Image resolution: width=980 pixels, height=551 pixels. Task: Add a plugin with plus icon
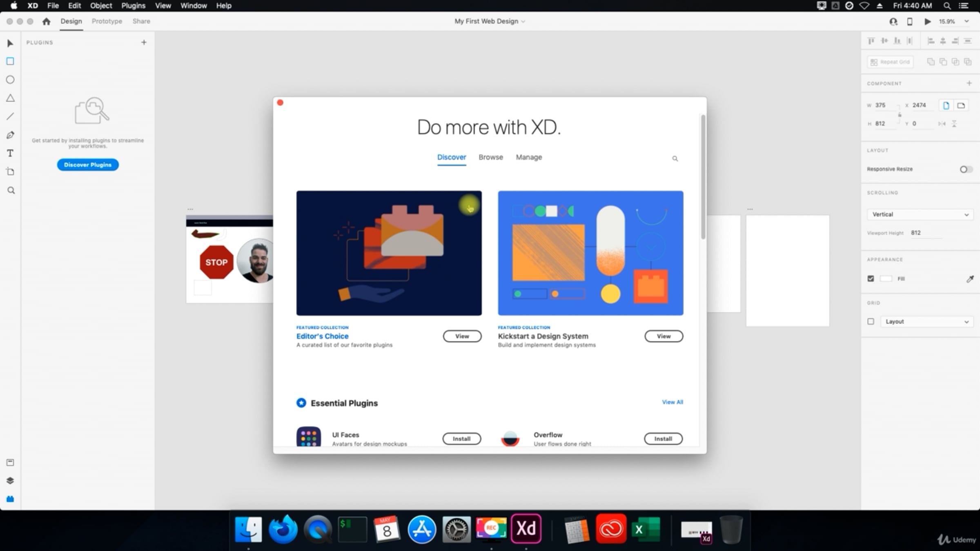point(144,42)
